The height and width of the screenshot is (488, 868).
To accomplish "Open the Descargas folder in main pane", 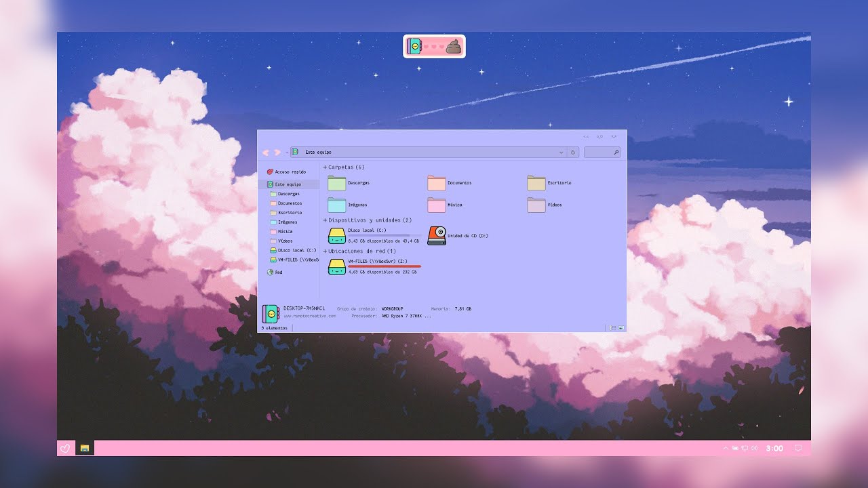I will (337, 183).
